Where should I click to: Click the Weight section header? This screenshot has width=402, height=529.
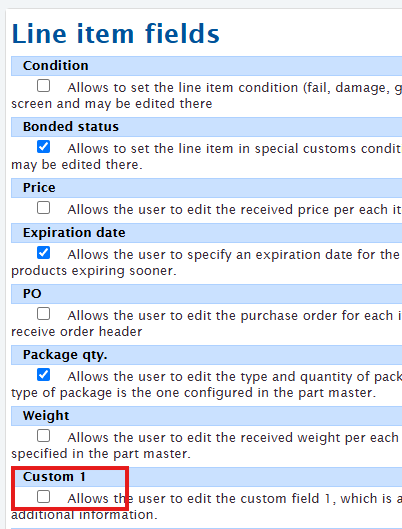tap(206, 416)
